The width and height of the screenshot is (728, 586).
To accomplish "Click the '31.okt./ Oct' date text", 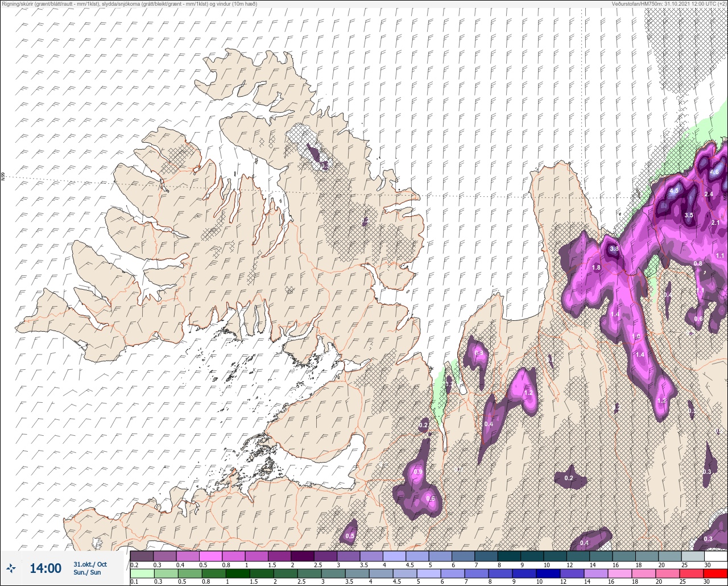I will (90, 564).
